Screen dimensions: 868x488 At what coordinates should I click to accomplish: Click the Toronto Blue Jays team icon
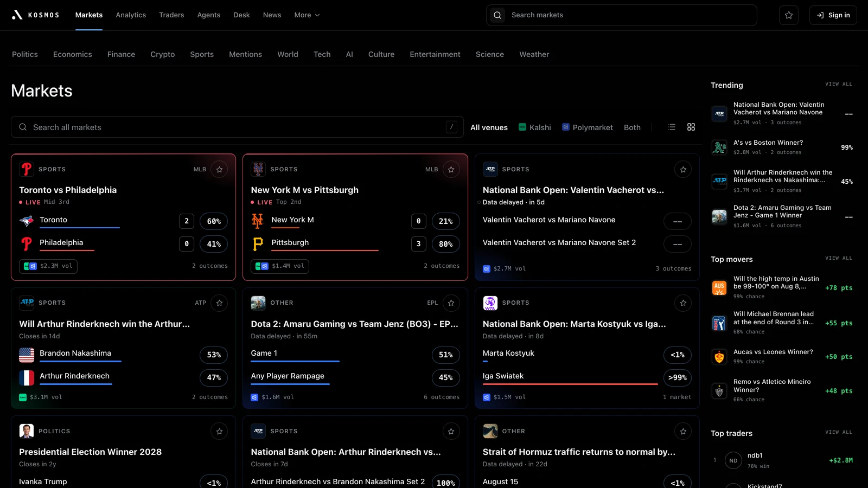pos(26,221)
